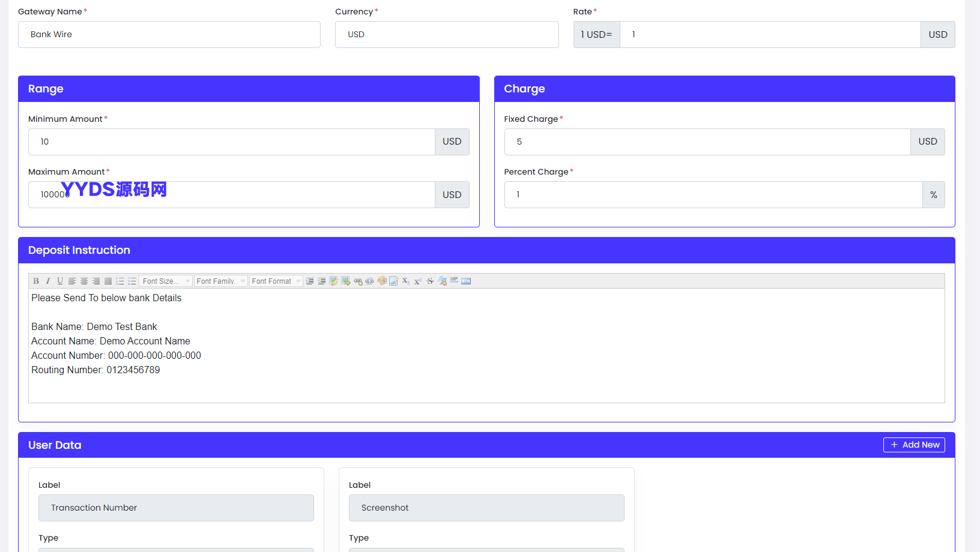Apply strikethrough formatting
Image resolution: width=980 pixels, height=552 pixels.
pos(430,281)
